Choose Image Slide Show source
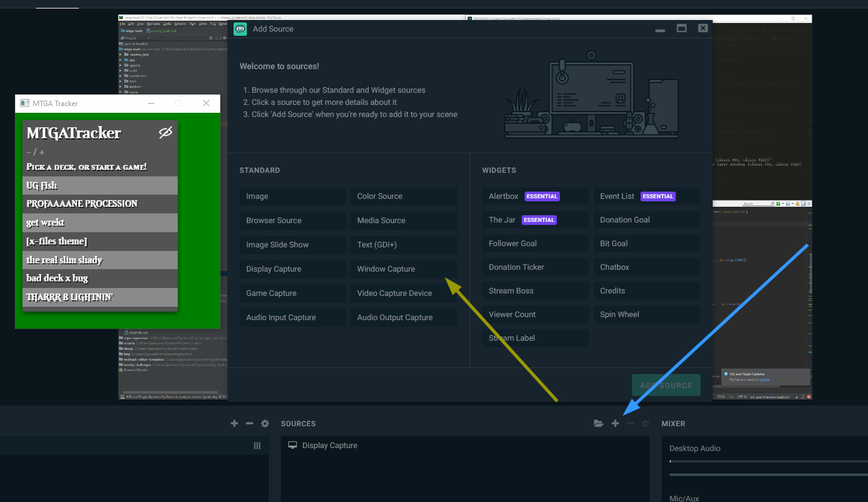Image resolution: width=868 pixels, height=502 pixels. click(x=292, y=245)
